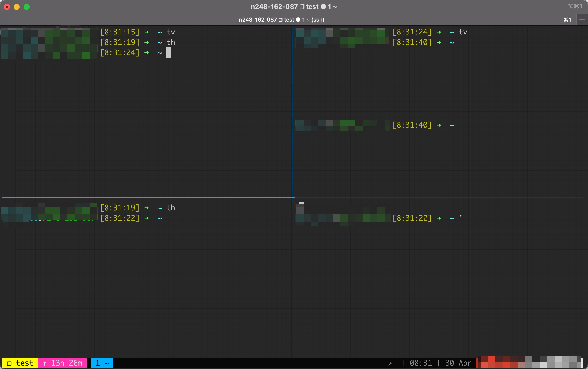Click the bottom-right [8:31:22] timestamp prompt
The image size is (588, 369).
[x=412, y=218]
